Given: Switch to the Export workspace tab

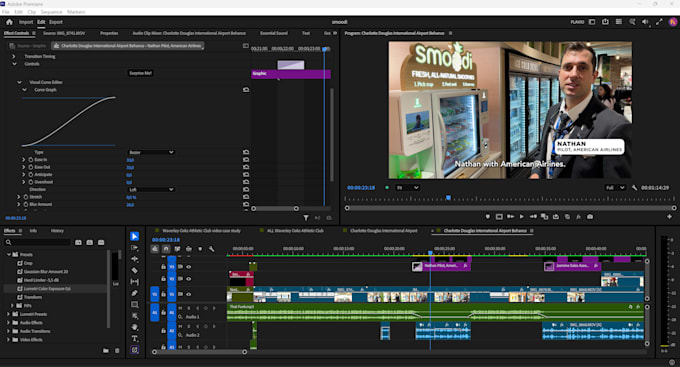Looking at the screenshot, I should click(56, 22).
